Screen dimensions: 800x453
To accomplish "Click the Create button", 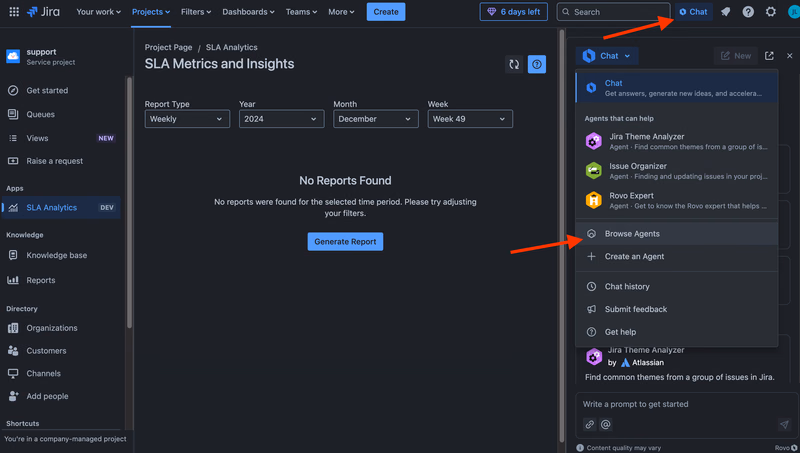I will tap(386, 12).
